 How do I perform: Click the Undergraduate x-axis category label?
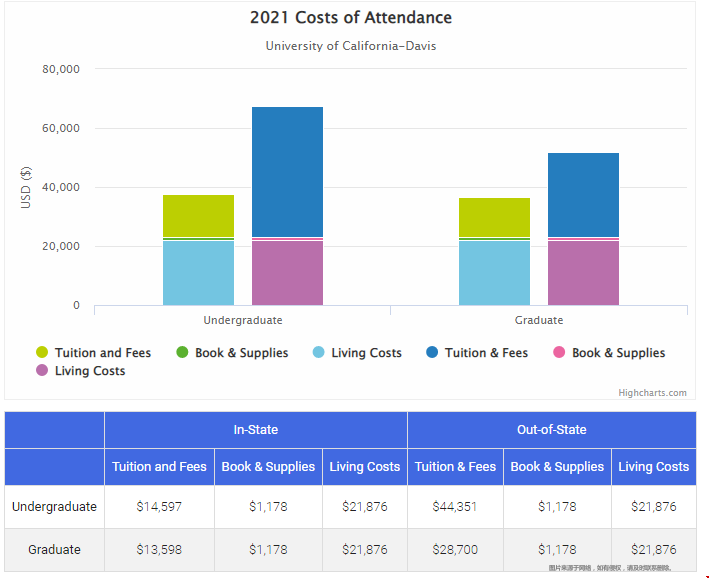(x=243, y=320)
